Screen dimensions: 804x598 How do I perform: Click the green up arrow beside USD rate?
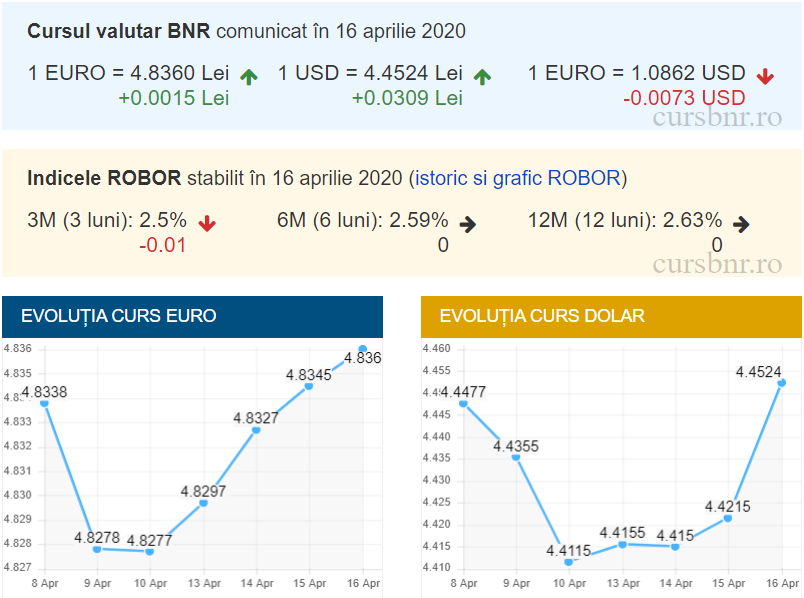click(x=482, y=76)
